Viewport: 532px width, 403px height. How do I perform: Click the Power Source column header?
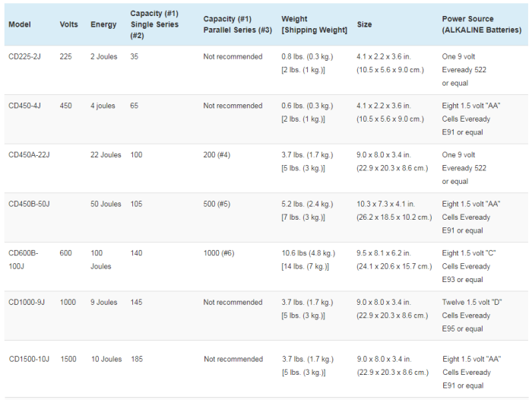pyautogui.click(x=481, y=24)
